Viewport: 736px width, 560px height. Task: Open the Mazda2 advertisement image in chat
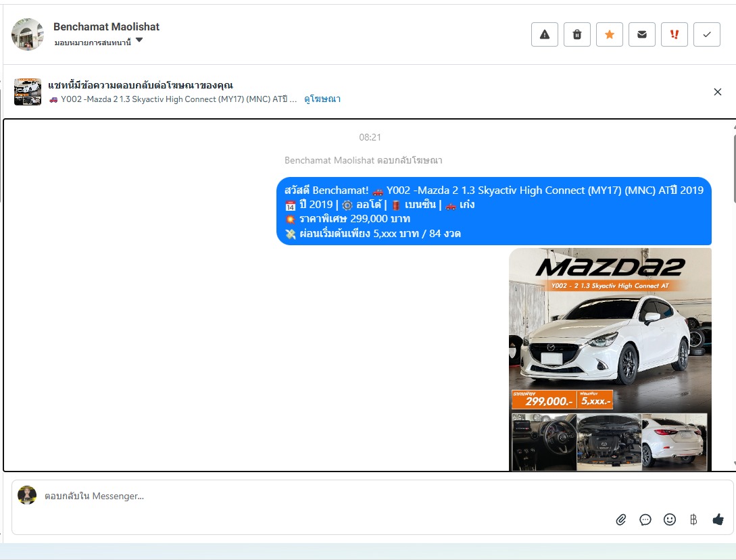tap(610, 359)
